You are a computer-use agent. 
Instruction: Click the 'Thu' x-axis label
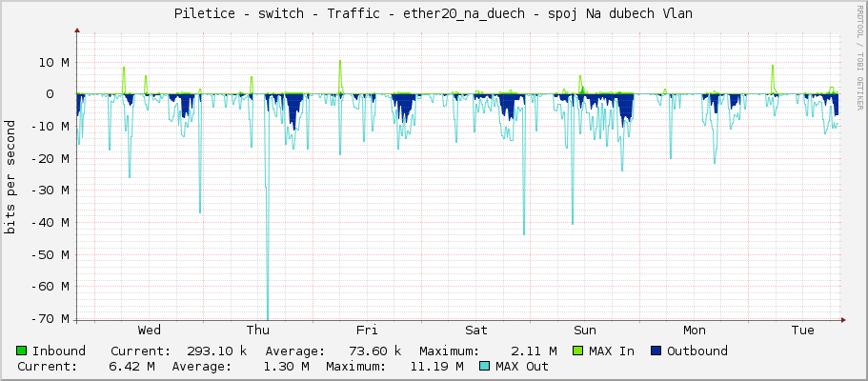(x=258, y=331)
